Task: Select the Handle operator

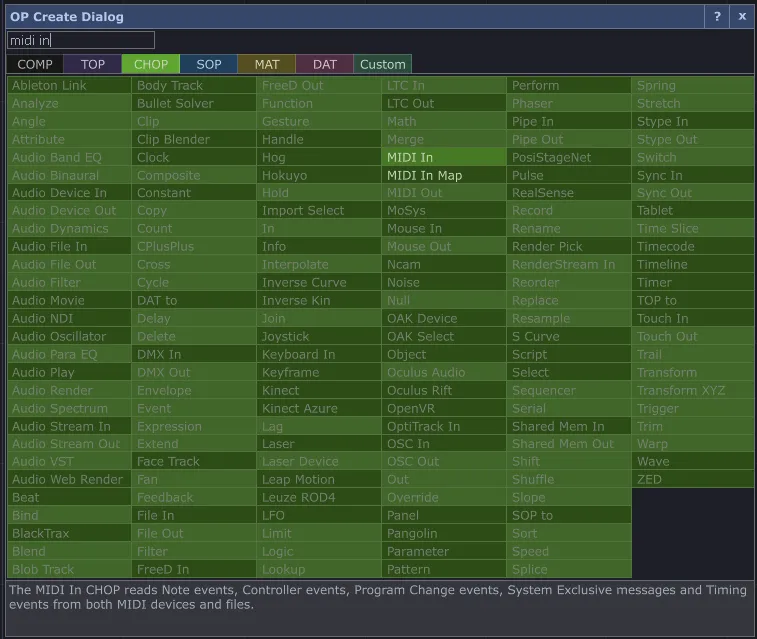Action: point(319,139)
